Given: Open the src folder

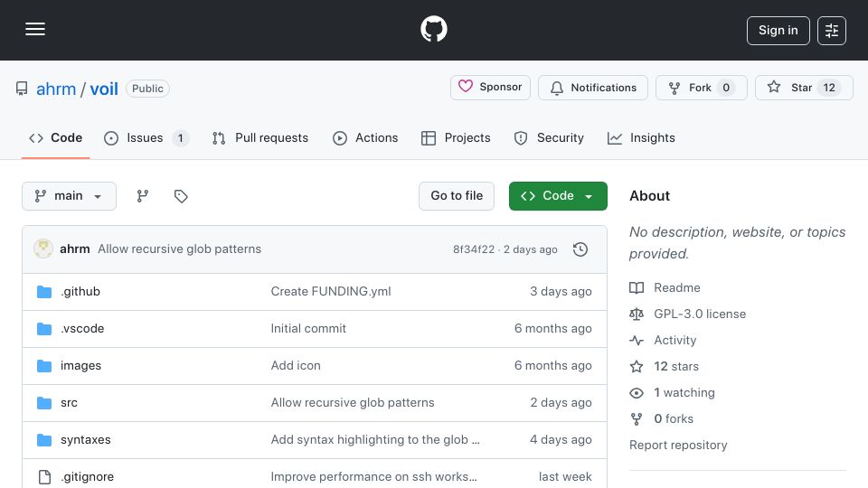Looking at the screenshot, I should (x=70, y=403).
